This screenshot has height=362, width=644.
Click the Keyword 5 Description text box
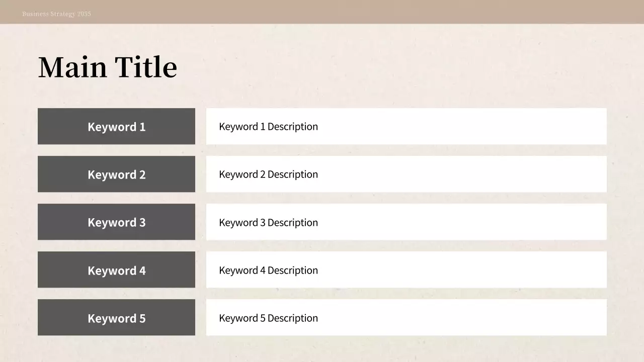[406, 317]
